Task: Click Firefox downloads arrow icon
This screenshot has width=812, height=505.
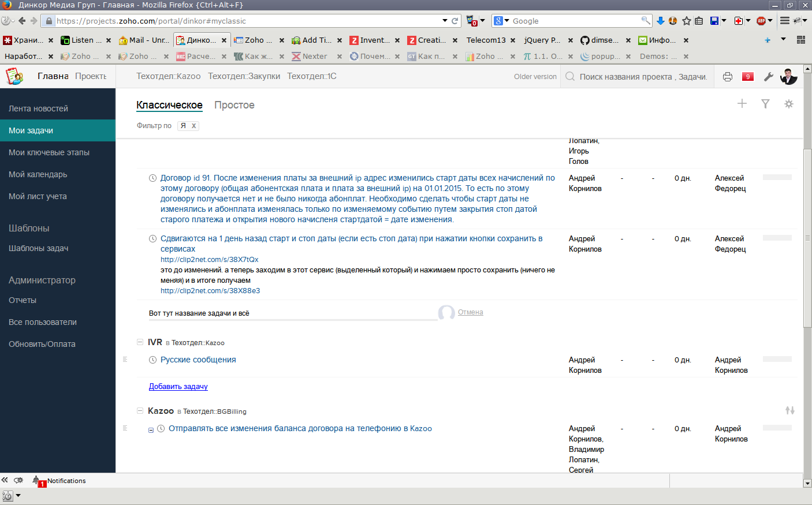Action: (661, 21)
